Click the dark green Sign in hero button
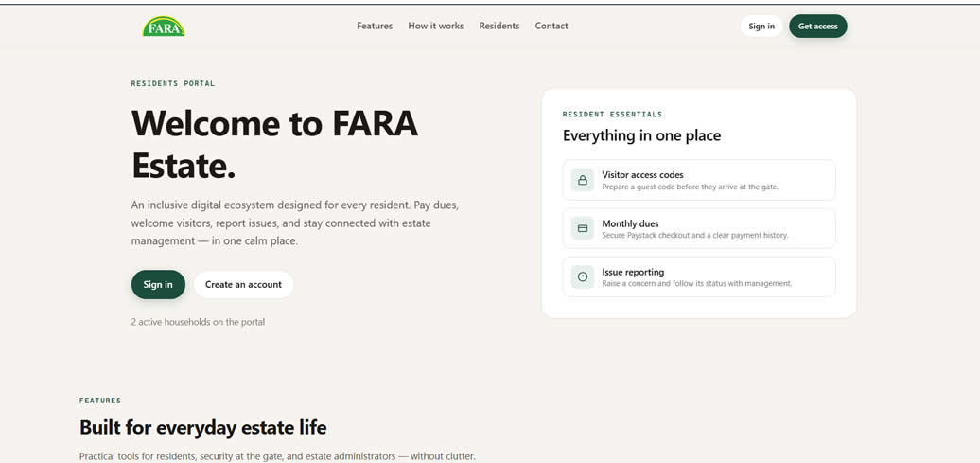Image resolution: width=980 pixels, height=463 pixels. point(158,284)
